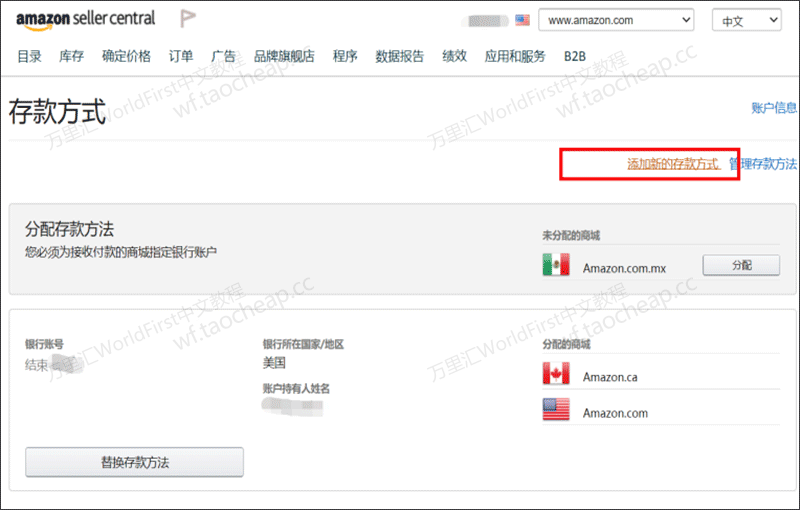The height and width of the screenshot is (510, 800).
Task: Click the Mexico flag icon
Action: [556, 265]
